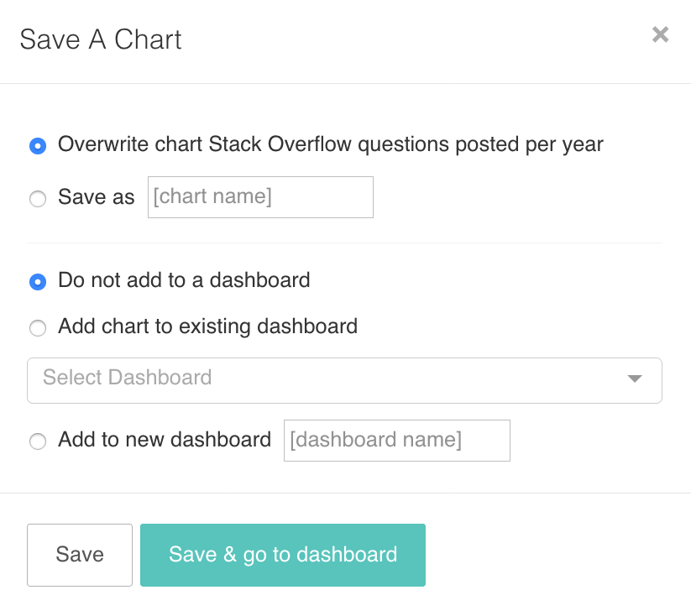Focus the chart name input field

(260, 197)
